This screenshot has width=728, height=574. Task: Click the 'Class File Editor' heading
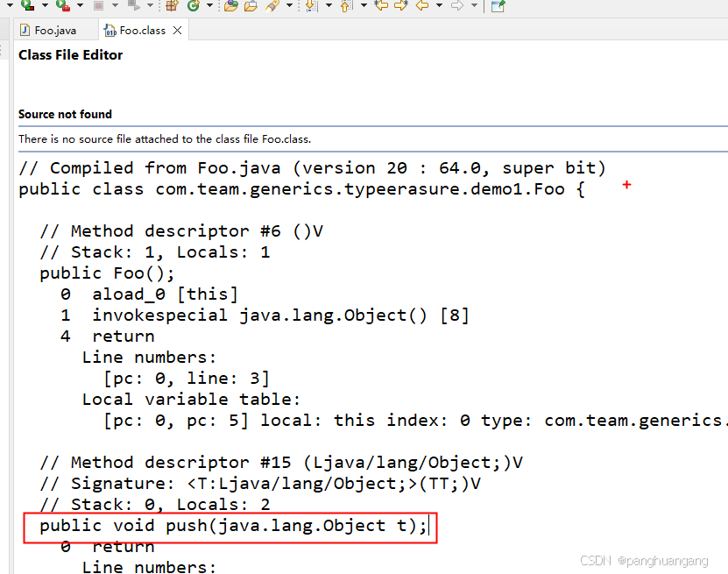click(x=71, y=55)
